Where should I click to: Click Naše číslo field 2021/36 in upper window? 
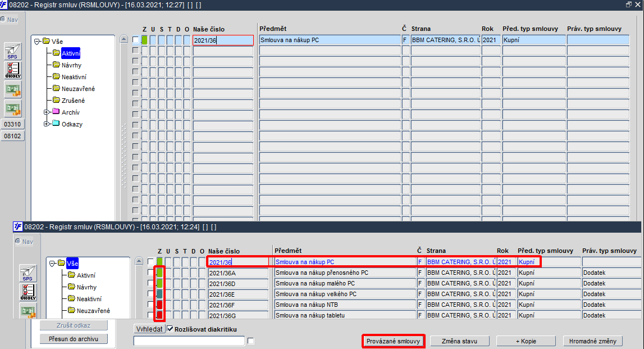[x=223, y=40]
